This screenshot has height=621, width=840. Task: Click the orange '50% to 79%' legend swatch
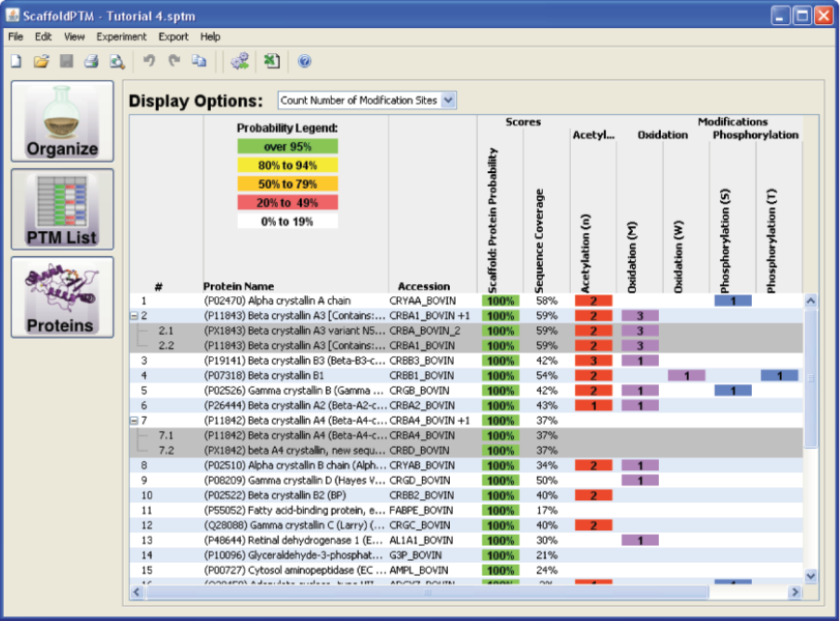click(287, 184)
